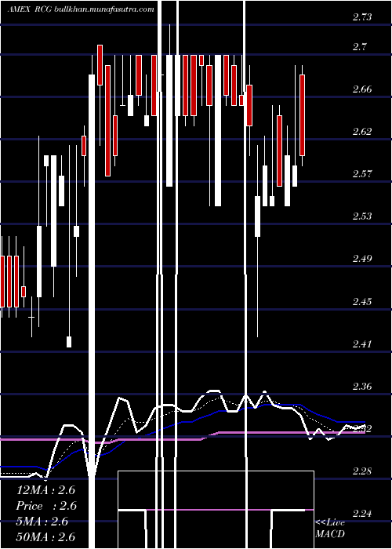Screen dimensions: 392x549
Task: Click the 2.32 price axis label
Action: (x=362, y=428)
